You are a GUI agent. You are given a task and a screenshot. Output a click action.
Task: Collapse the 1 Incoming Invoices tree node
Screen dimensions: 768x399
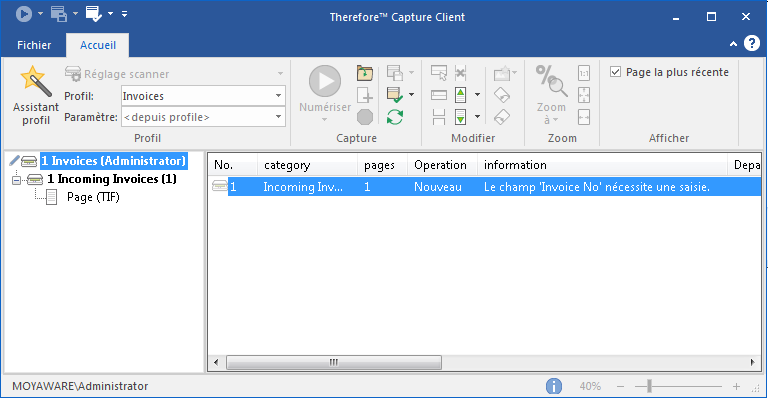[16, 180]
